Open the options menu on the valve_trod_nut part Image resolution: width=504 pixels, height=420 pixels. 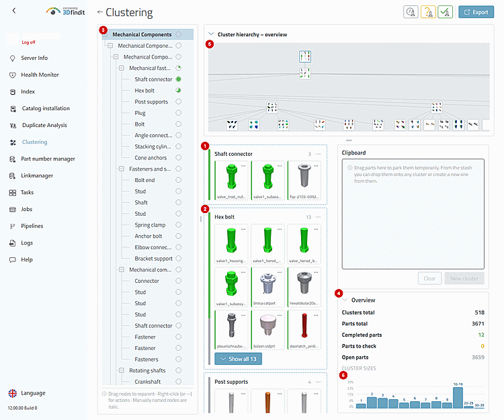(243, 166)
